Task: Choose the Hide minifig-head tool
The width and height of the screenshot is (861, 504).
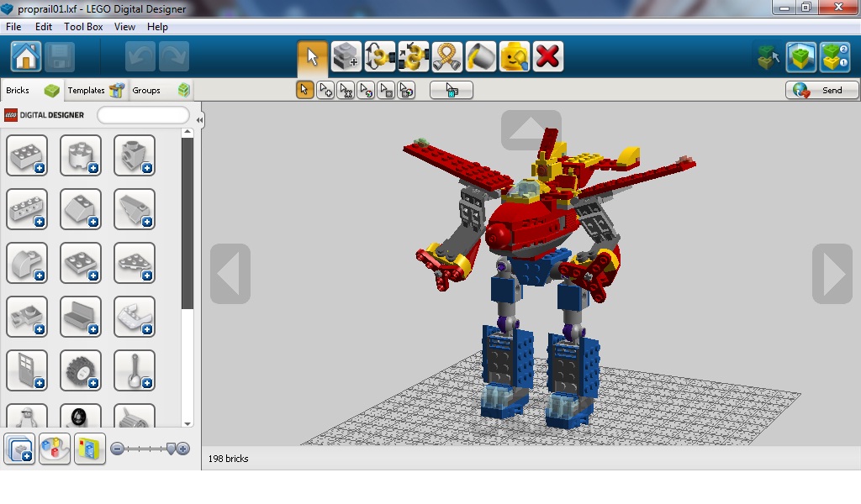Action: (x=514, y=56)
